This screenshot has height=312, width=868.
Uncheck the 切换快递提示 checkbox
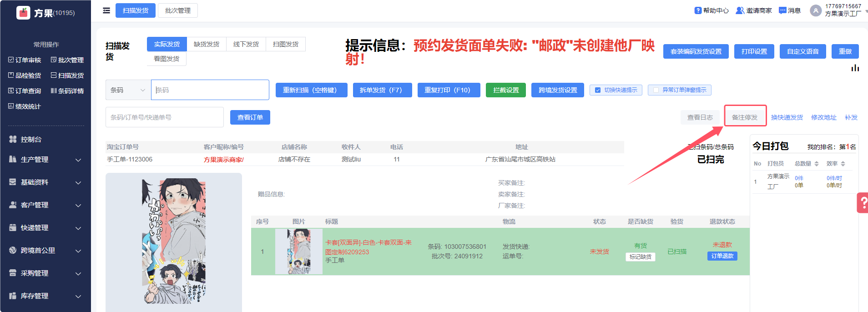pyautogui.click(x=598, y=90)
